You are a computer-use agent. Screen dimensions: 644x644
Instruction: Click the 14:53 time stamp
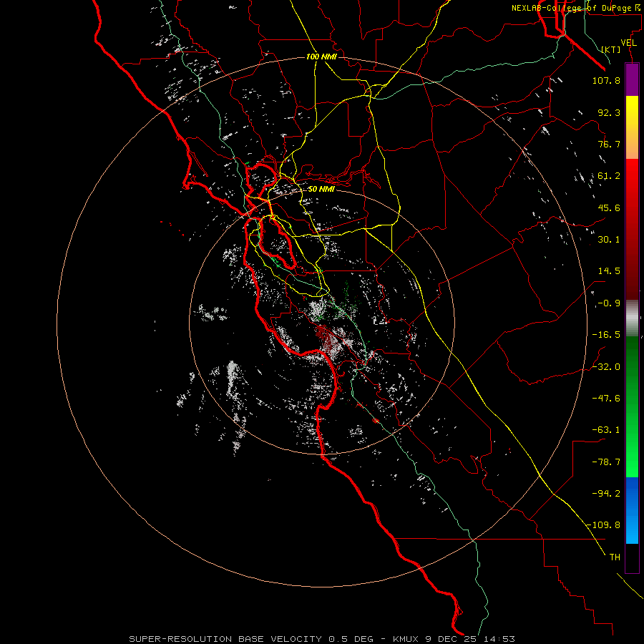click(499, 639)
